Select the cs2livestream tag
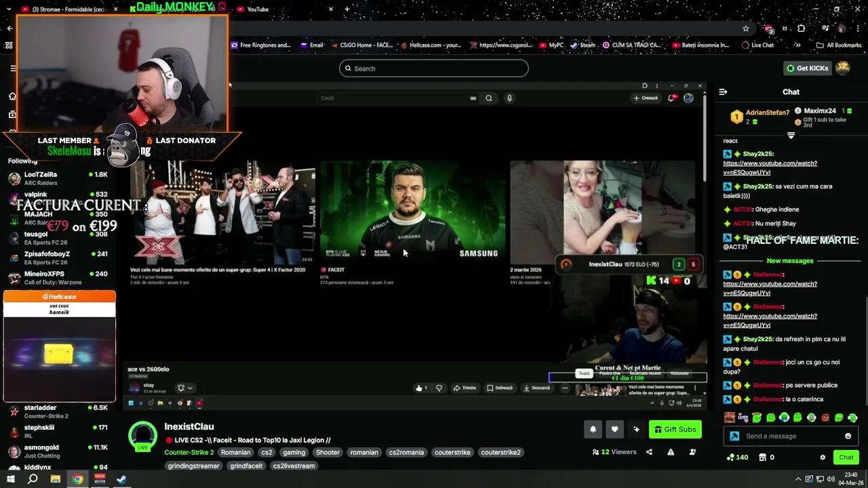This screenshot has height=488, width=868. (294, 466)
